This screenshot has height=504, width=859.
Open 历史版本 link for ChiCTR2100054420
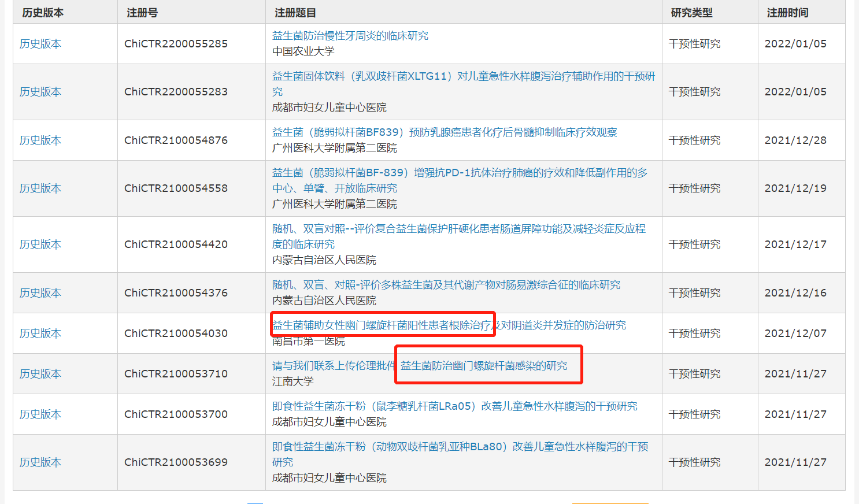[40, 244]
